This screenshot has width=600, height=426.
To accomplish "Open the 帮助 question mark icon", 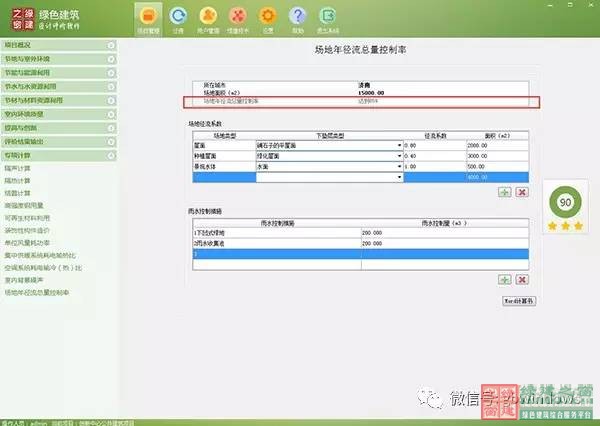I will point(298,17).
